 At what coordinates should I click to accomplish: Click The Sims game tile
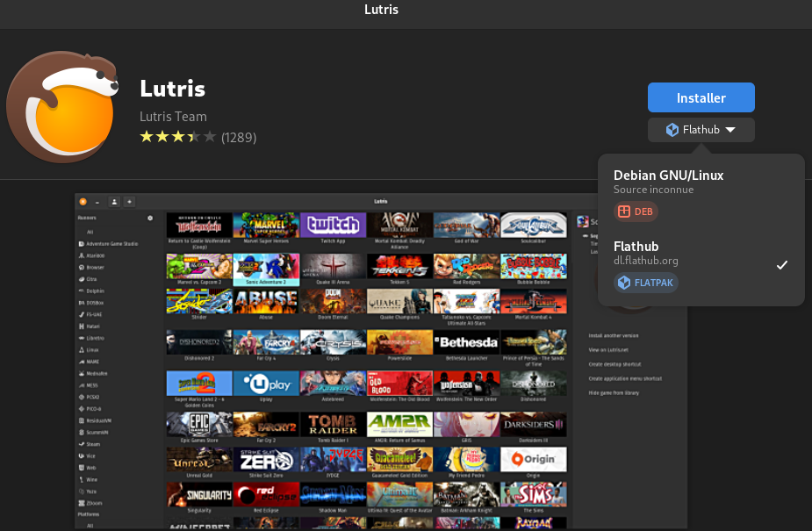[534, 498]
